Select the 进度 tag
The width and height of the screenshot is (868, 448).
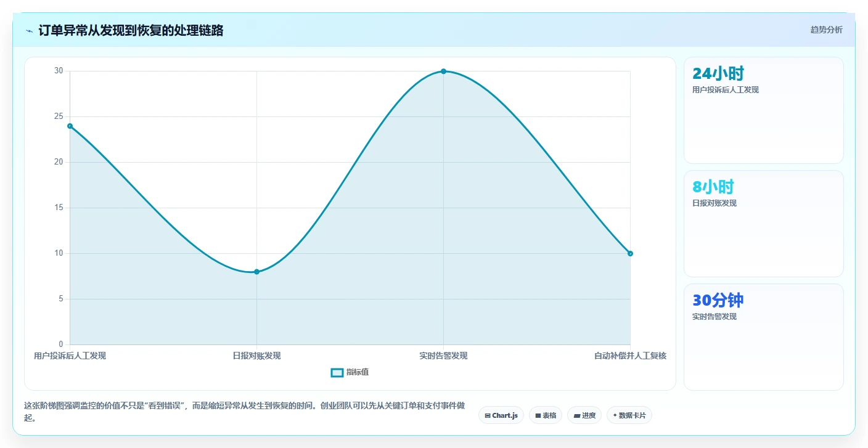point(584,415)
